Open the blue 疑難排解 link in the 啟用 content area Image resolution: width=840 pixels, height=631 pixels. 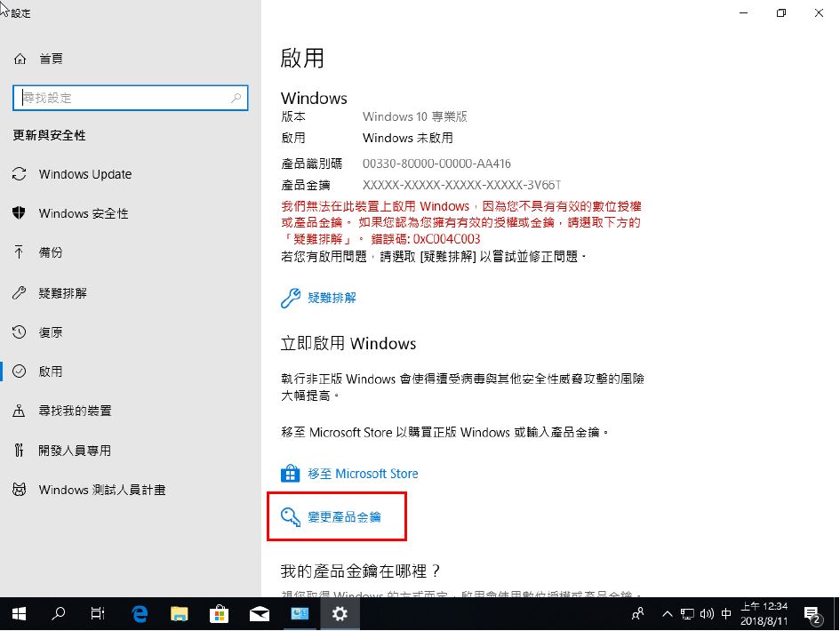(332, 298)
